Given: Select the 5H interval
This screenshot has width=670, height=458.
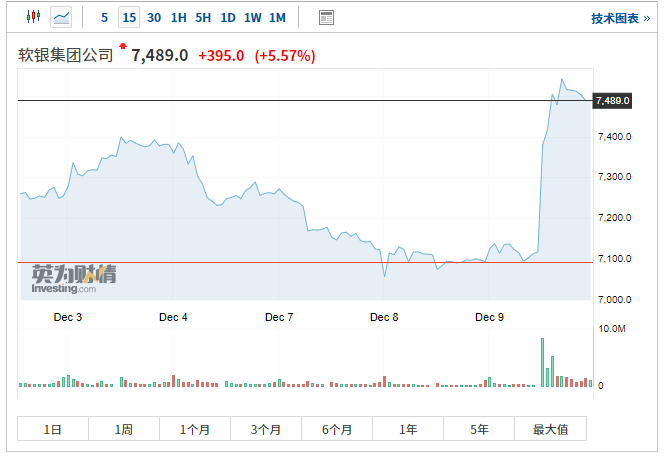Looking at the screenshot, I should coord(203,18).
